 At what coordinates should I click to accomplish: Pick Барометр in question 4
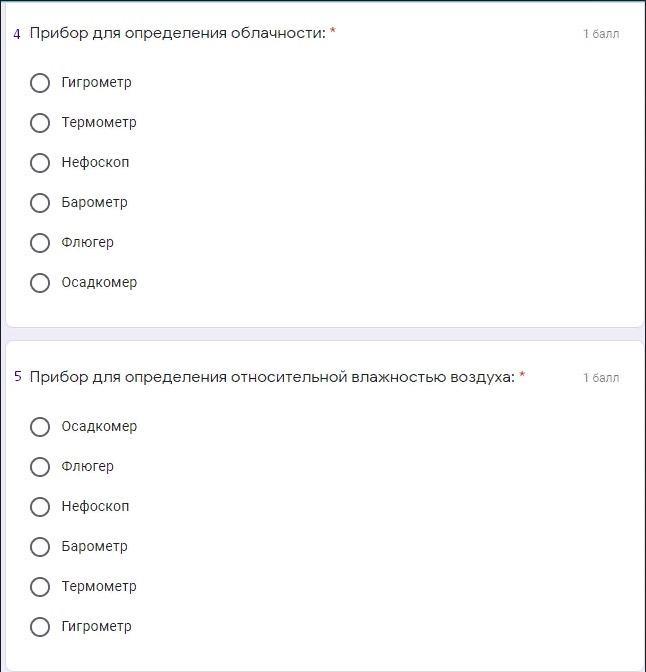pyautogui.click(x=40, y=203)
